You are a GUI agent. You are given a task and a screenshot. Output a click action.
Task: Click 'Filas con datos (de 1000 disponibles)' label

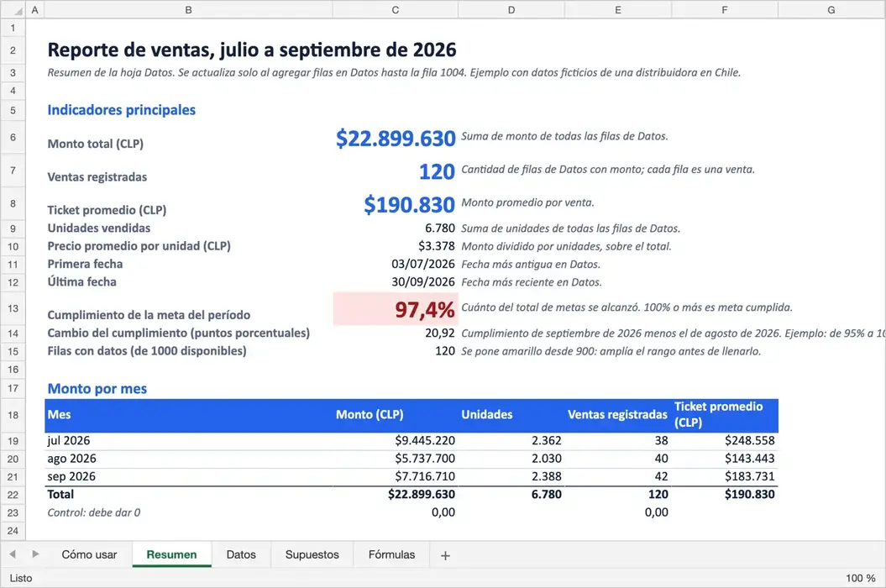[147, 350]
